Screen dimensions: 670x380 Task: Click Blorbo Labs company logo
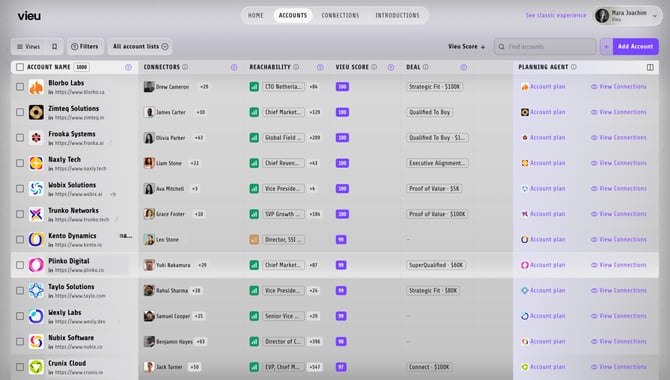[x=36, y=87]
